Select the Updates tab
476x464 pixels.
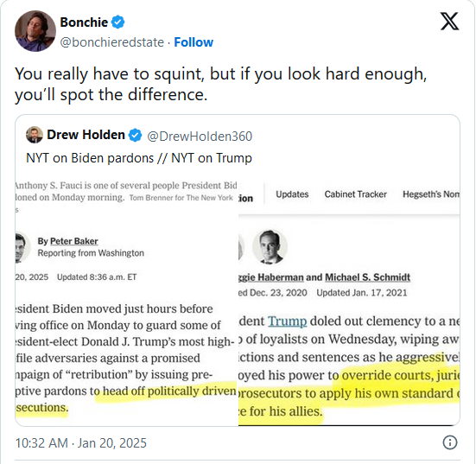coord(292,194)
